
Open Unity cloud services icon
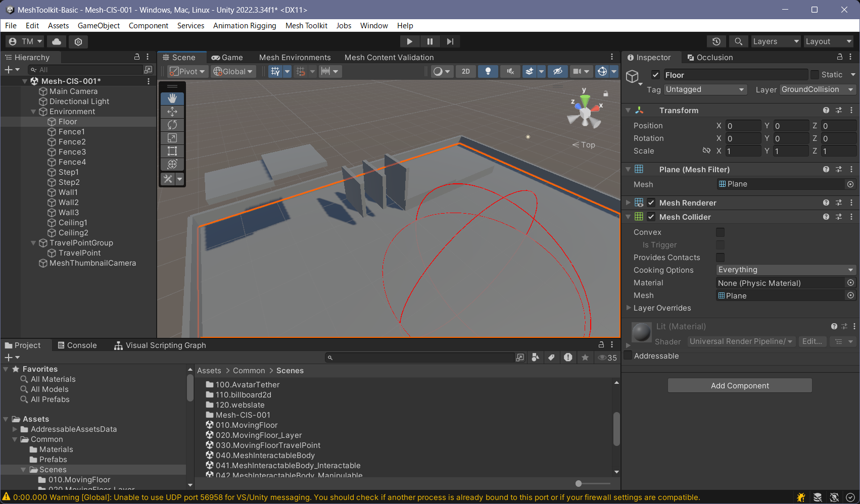click(57, 41)
